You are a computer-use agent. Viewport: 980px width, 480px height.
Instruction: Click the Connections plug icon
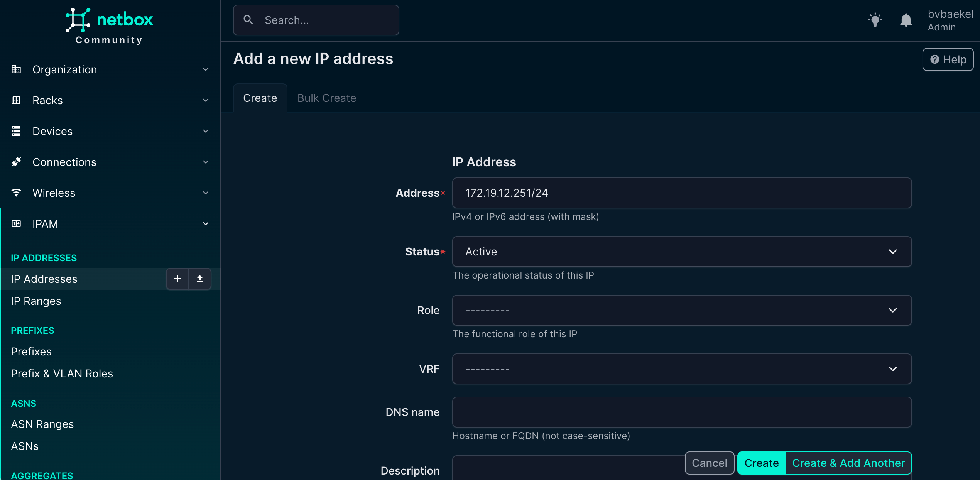[16, 162]
